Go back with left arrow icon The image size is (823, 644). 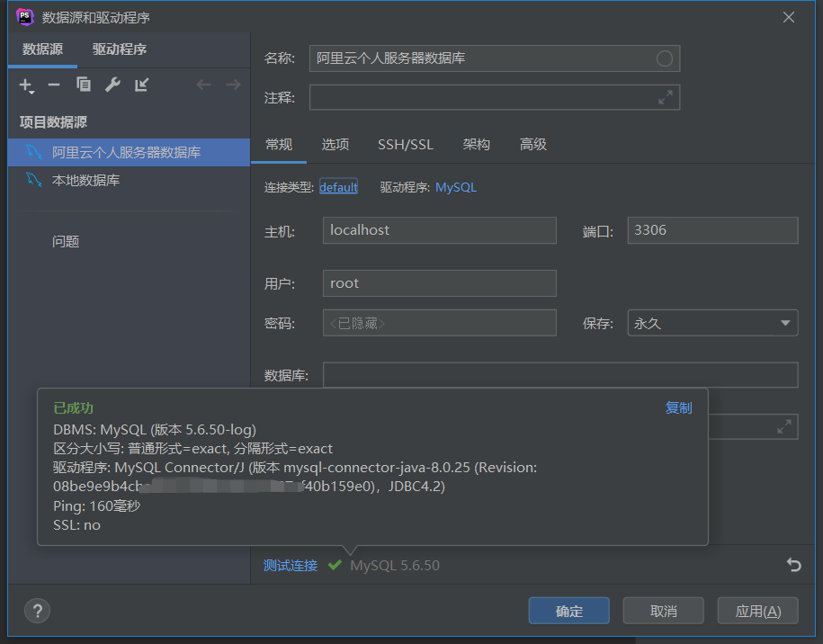tap(203, 85)
